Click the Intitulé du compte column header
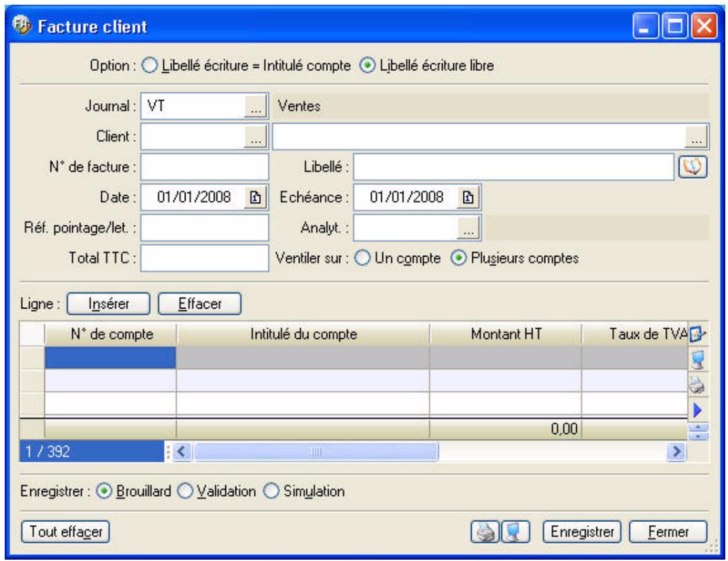 click(x=303, y=334)
